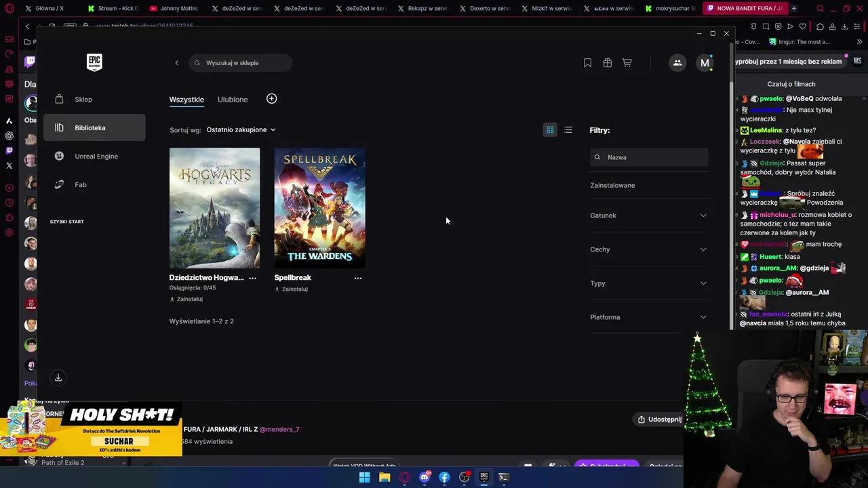Switch library to list view
Viewport: 868px width, 488px height.
[568, 129]
